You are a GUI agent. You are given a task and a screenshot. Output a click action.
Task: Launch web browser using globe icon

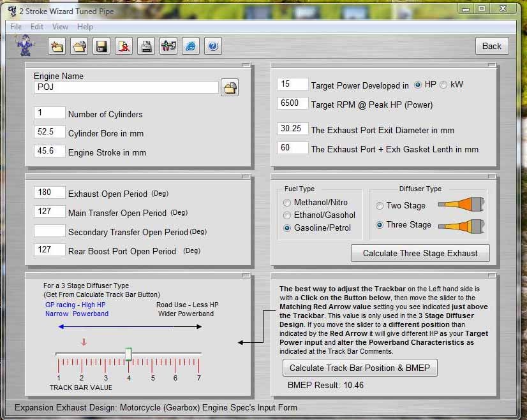[190, 46]
